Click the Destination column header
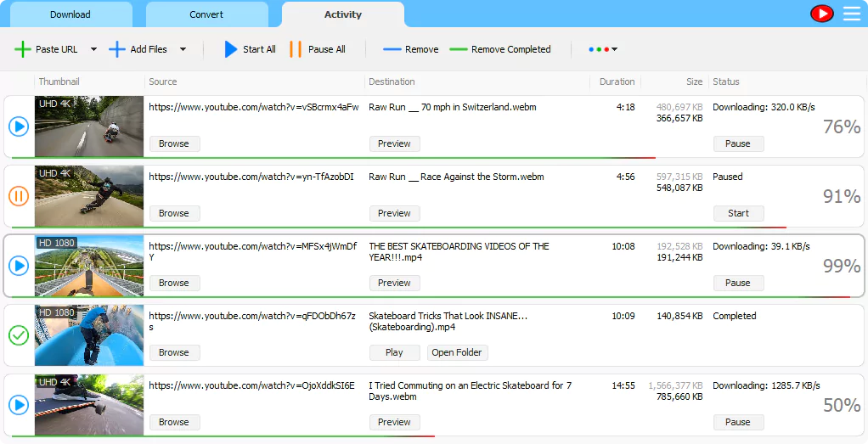 coord(392,81)
